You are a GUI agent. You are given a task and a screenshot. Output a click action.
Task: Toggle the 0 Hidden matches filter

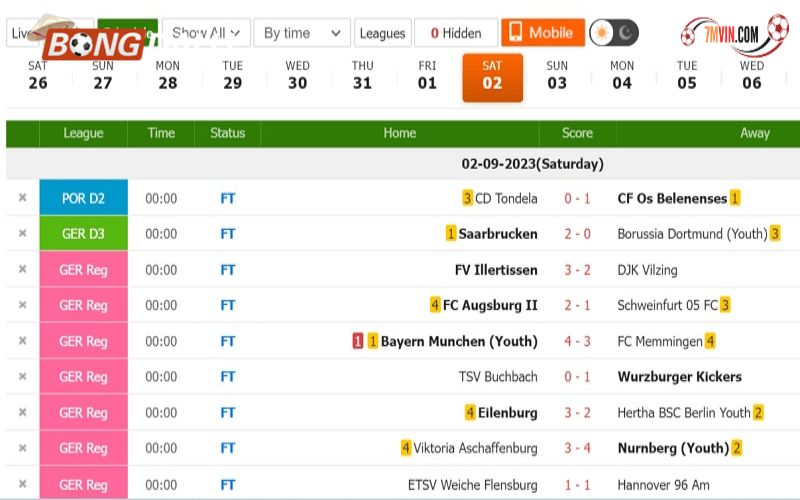[x=456, y=33]
